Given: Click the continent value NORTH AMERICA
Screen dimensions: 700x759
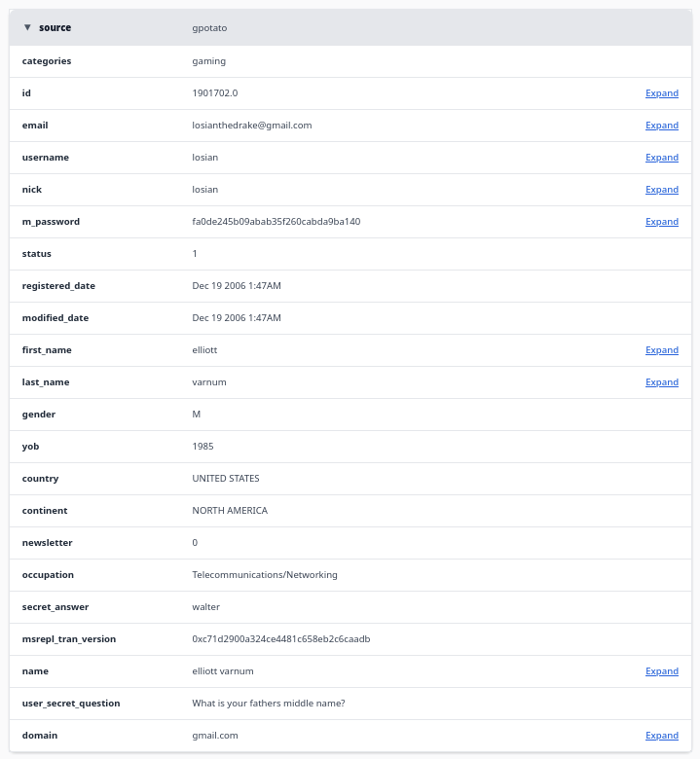Looking at the screenshot, I should (x=229, y=511).
